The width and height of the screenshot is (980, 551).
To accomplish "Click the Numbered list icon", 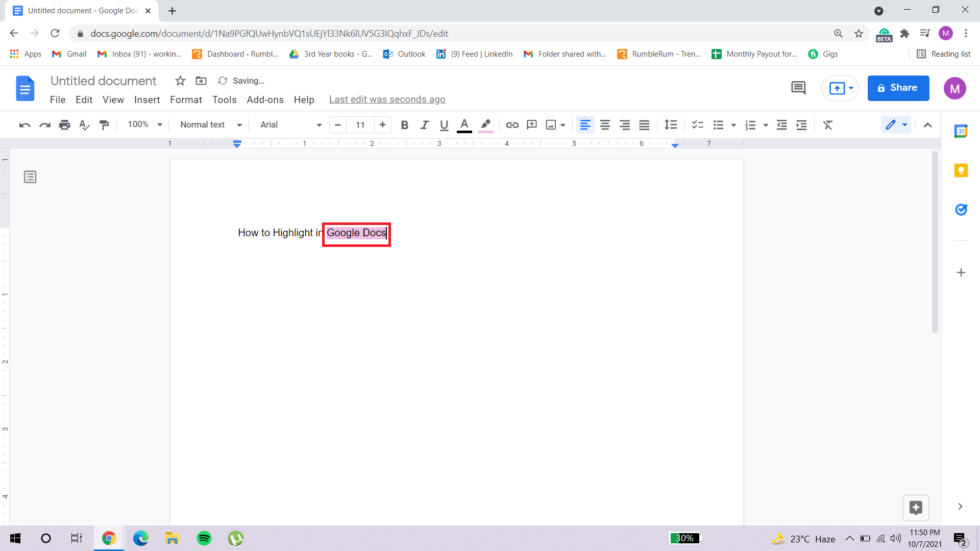I will click(x=750, y=125).
